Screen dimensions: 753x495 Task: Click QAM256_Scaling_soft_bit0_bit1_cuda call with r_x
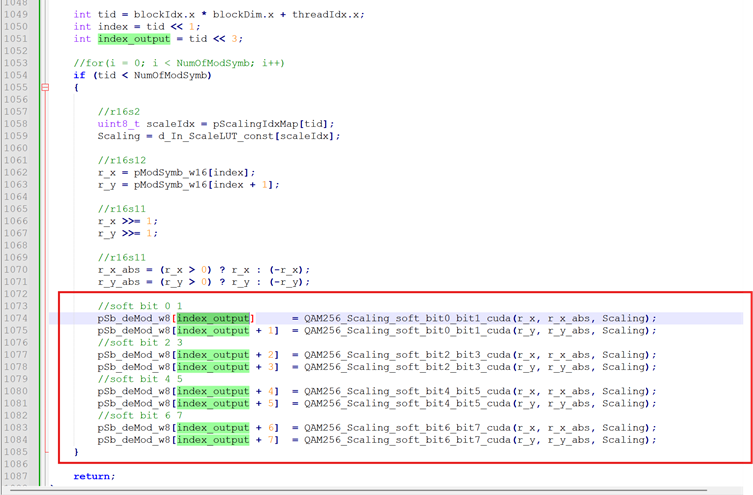coord(479,318)
